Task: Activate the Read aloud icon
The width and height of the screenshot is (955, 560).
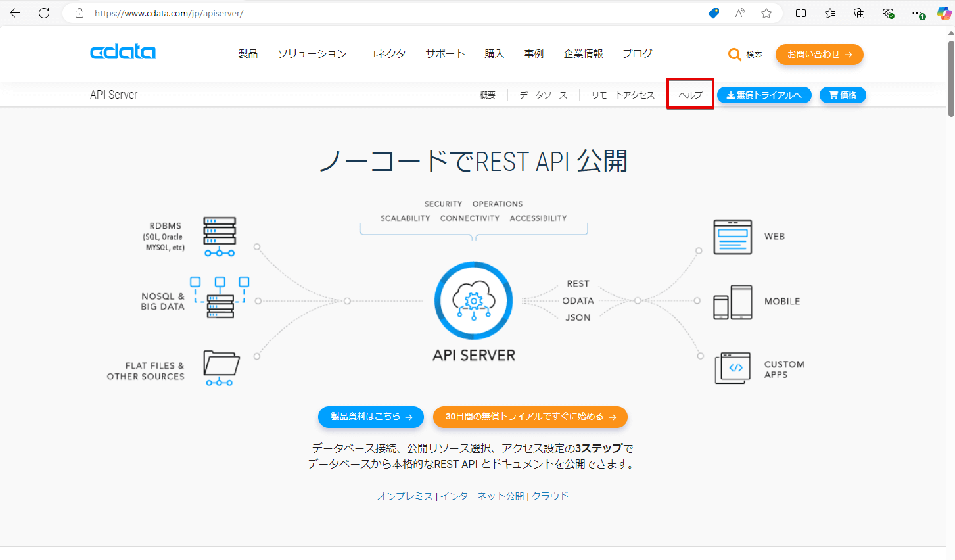Action: click(x=740, y=13)
